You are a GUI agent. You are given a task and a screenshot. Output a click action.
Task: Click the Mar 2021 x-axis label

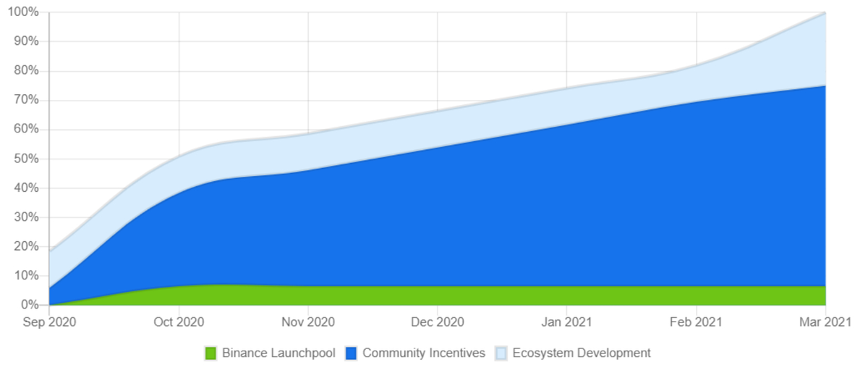(825, 321)
